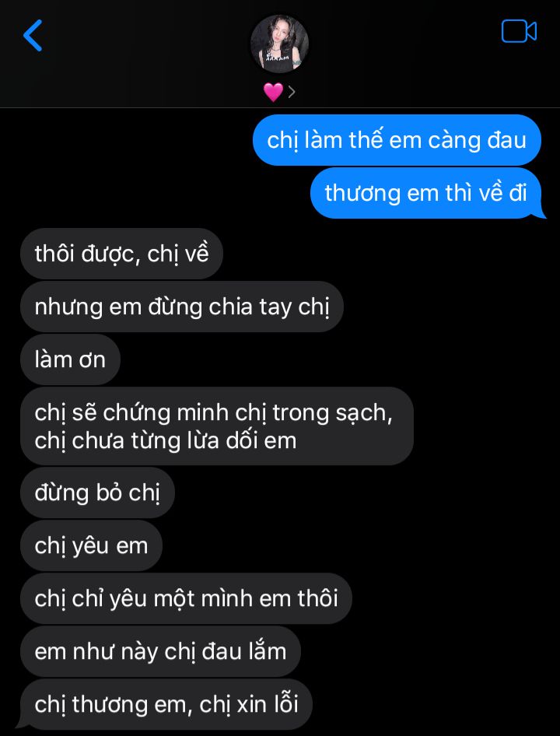Expand contact details chevron beside heart

(x=292, y=93)
